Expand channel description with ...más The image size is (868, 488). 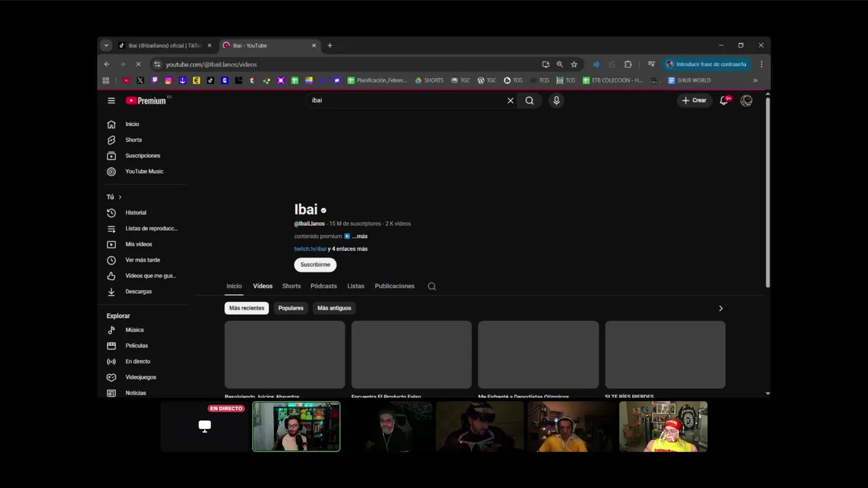tap(359, 237)
